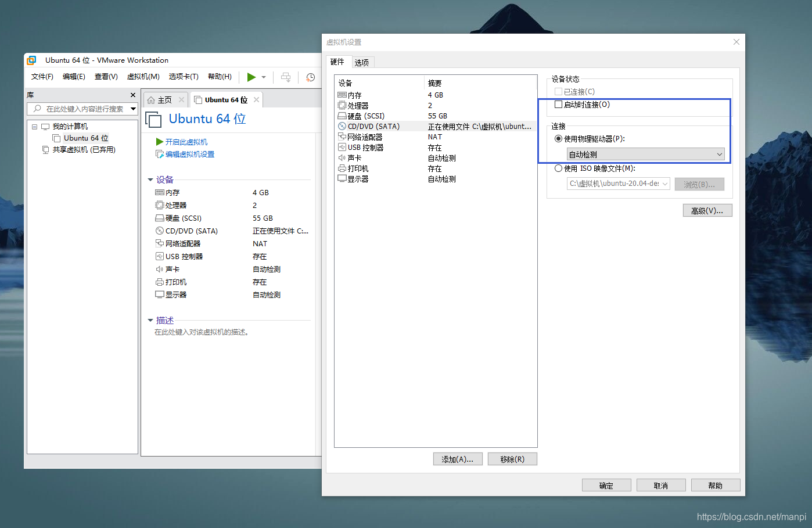Click the VMware Workstation app icon in title bar
This screenshot has height=528, width=812.
coord(31,60)
